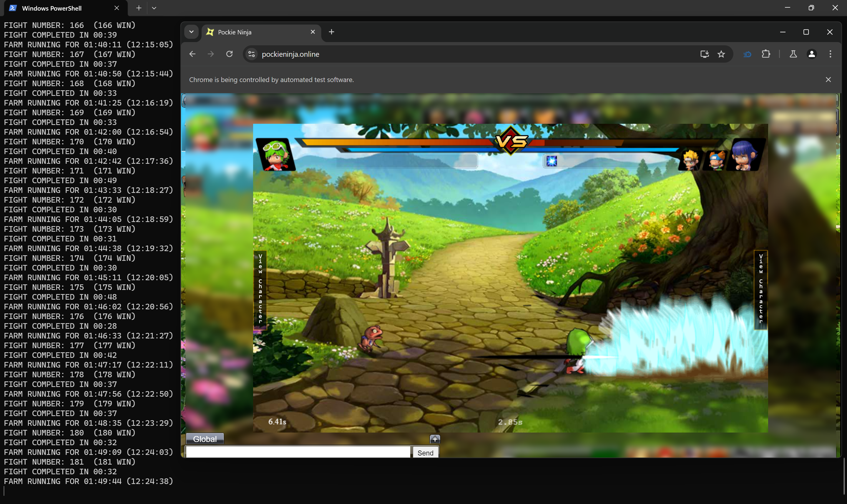This screenshot has width=847, height=504.
Task: Select the Pockie Ninja browser tab
Action: (x=261, y=32)
